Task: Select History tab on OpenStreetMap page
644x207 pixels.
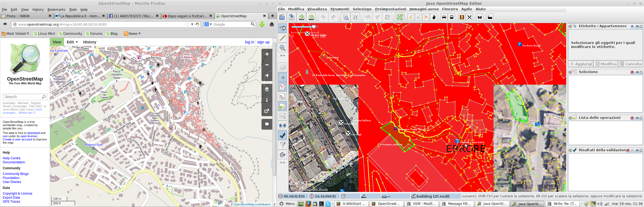Action: pos(90,42)
